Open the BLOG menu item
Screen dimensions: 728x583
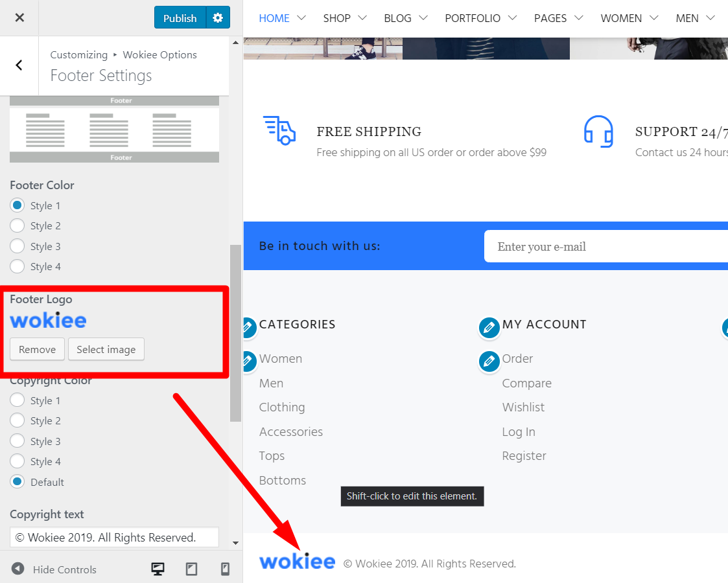pos(405,18)
